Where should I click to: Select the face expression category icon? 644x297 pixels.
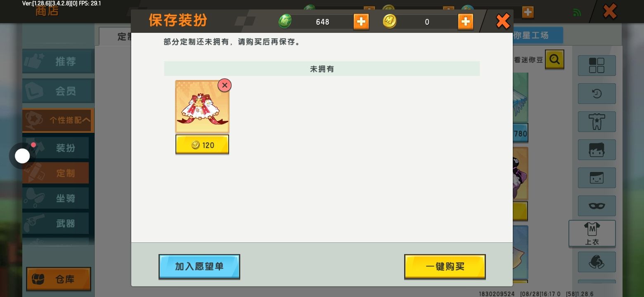(x=597, y=178)
